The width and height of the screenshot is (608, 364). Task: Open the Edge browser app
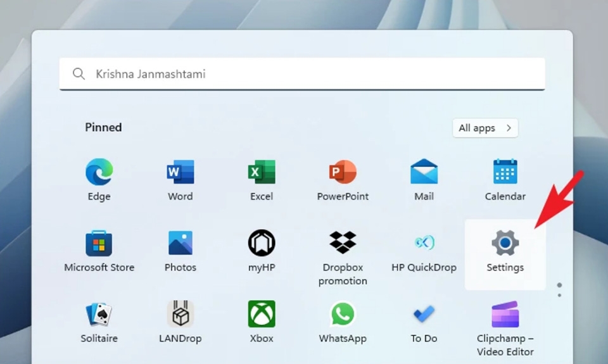[x=99, y=179]
